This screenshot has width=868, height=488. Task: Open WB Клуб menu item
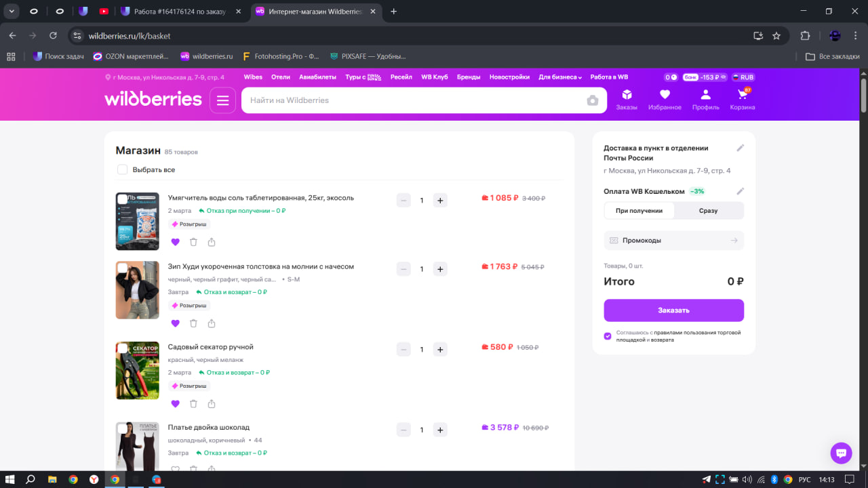tap(435, 77)
